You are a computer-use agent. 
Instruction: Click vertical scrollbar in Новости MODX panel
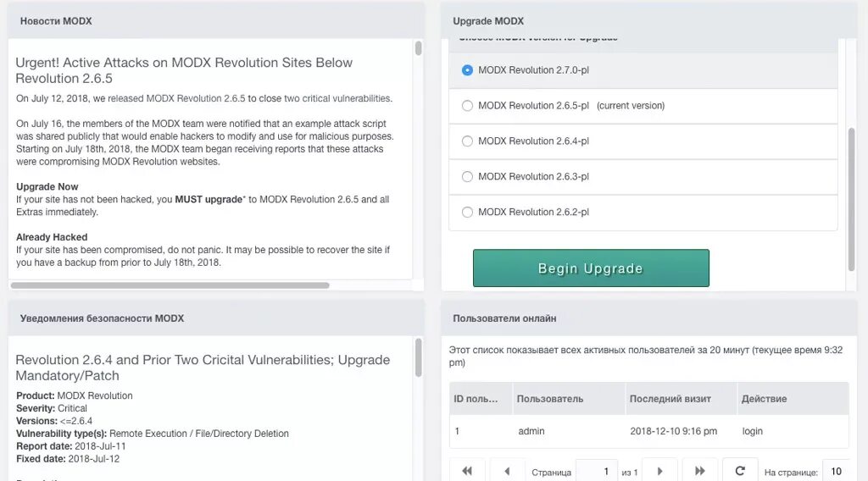[x=419, y=48]
